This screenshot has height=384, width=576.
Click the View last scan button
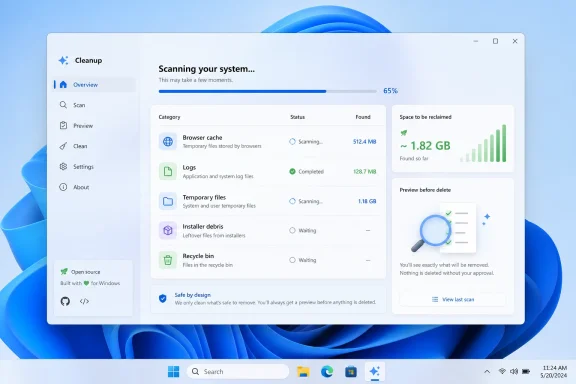[453, 299]
